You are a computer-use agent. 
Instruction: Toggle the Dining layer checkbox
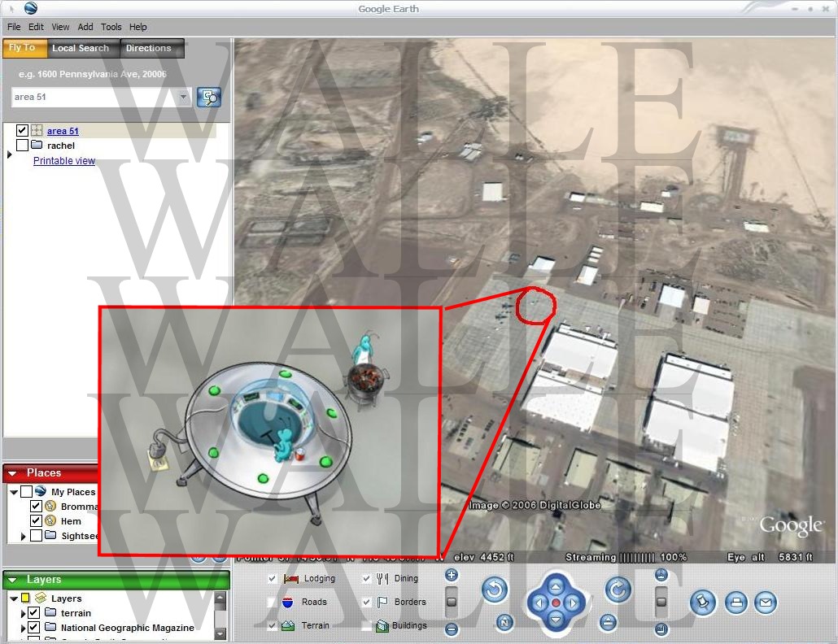[x=366, y=578]
